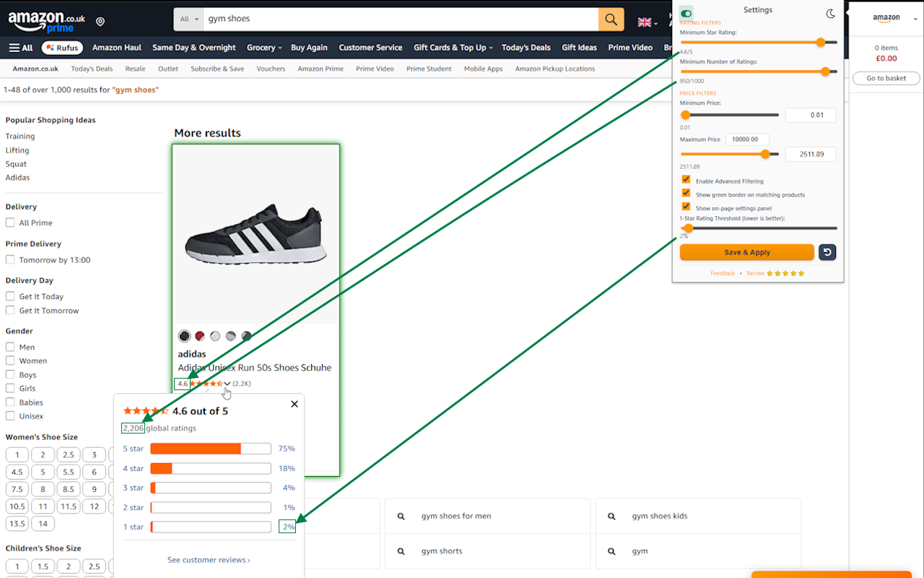Click the 5 star 75% rating bar
This screenshot has width=924, height=578.
[211, 449]
